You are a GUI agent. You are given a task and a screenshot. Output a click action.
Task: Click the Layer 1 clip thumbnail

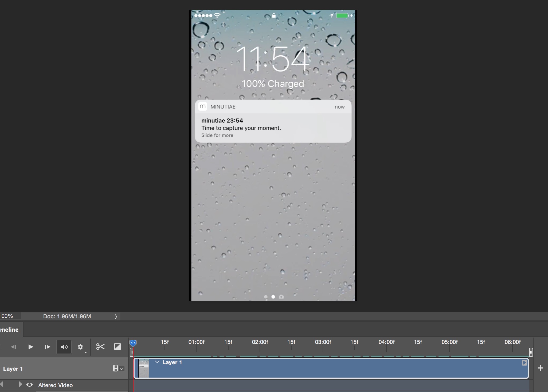(x=143, y=368)
